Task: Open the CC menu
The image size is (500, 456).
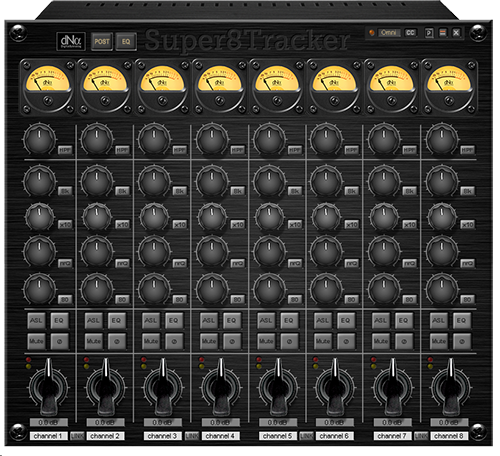Action: (x=410, y=33)
